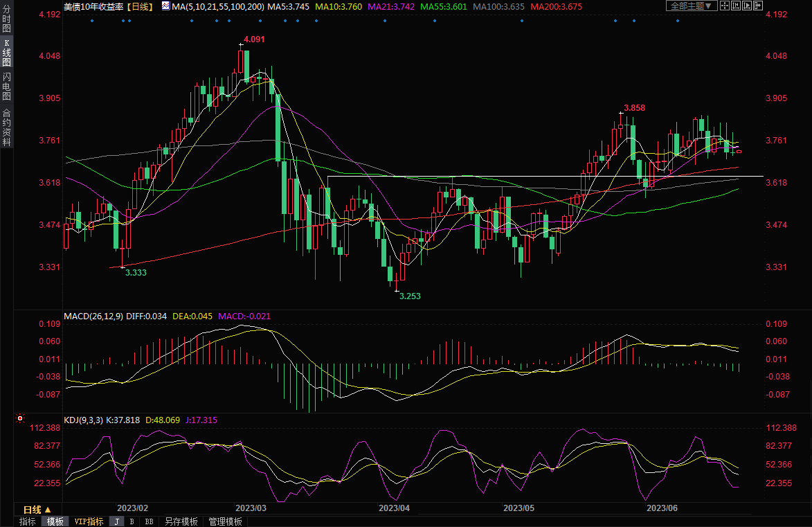This screenshot has height=527, width=812.
Task: Switch to the 闪电图 side tab
Action: (6, 86)
